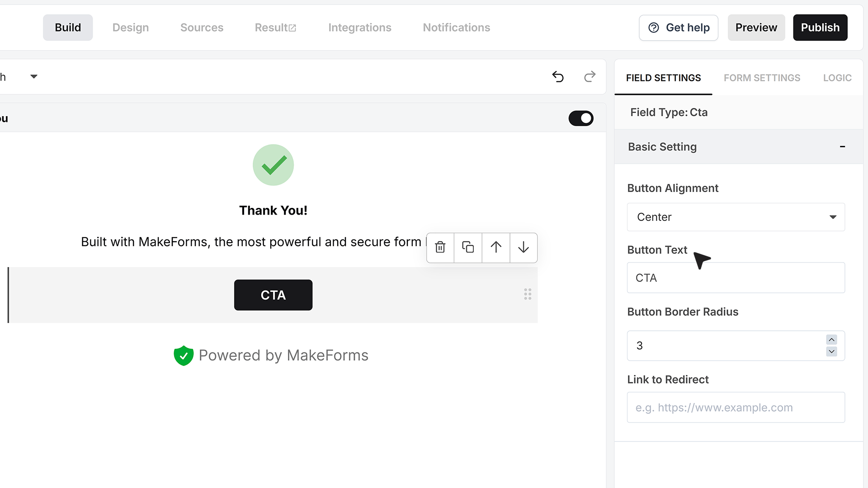Decrease Button Border Radius with down stepper
Screen dimensions: 868x488
click(831, 352)
